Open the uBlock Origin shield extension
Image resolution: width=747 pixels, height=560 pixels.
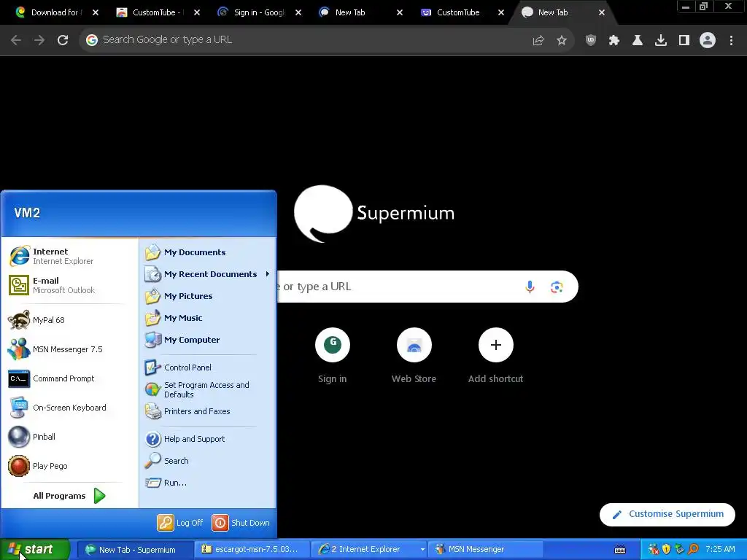[x=591, y=40]
